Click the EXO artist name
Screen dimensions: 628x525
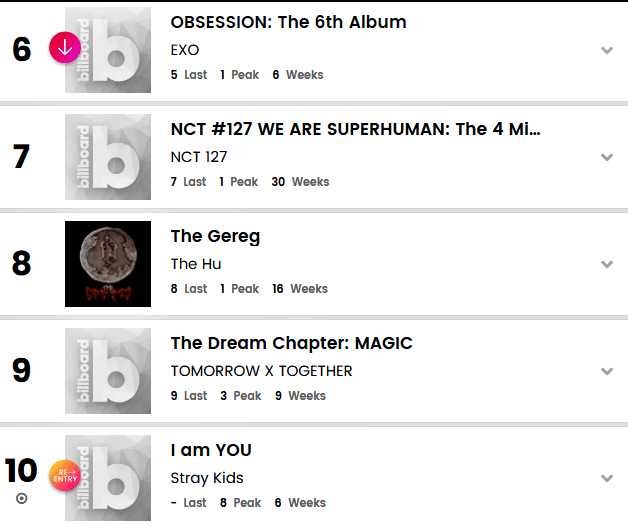tap(185, 50)
